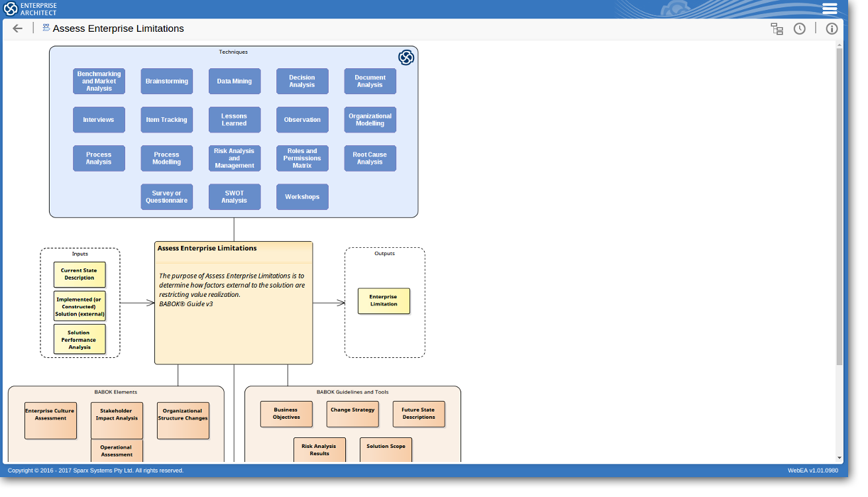Select the SWOT Analysis technique
The width and height of the screenshot is (868, 497).
click(235, 197)
